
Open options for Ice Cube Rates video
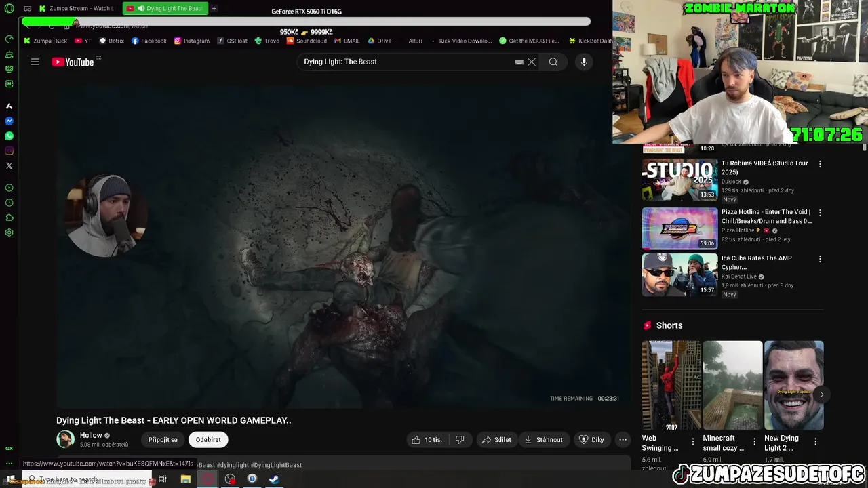tap(820, 259)
